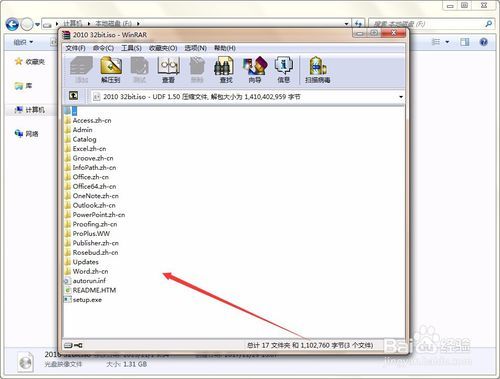
Task: Click the search magnifier in Explorer
Action: [x=489, y=24]
